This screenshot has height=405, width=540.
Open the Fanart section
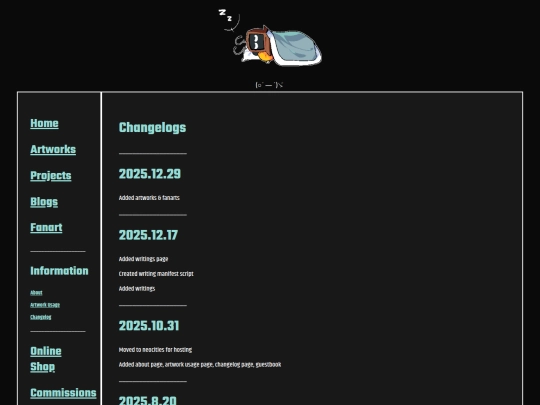pos(46,228)
